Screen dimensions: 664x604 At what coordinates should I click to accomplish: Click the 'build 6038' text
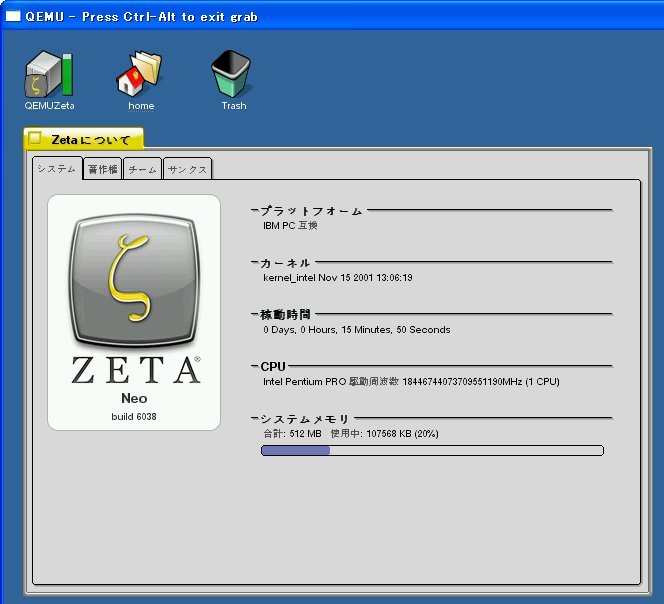(x=134, y=416)
